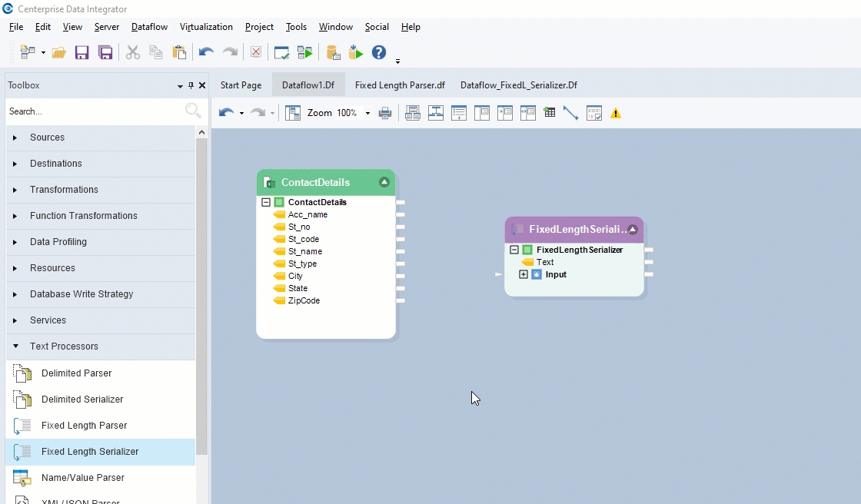861x504 pixels.
Task: Switch to the Fixed Length Parser.df tab
Action: pos(400,85)
